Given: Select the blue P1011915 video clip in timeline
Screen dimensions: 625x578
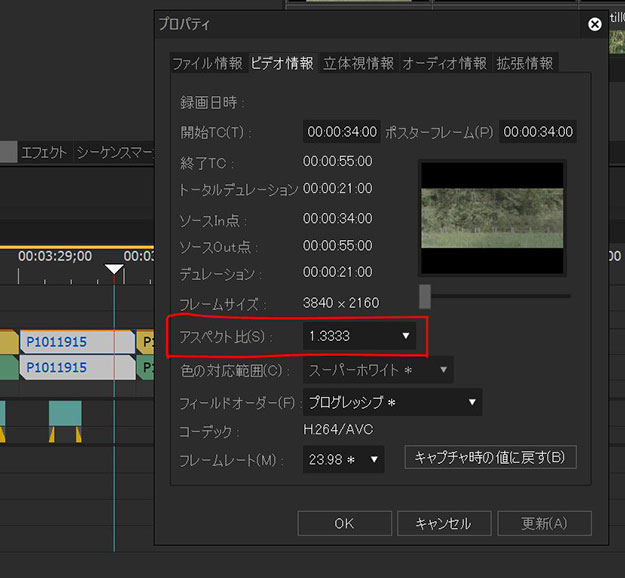Looking at the screenshot, I should point(76,342).
